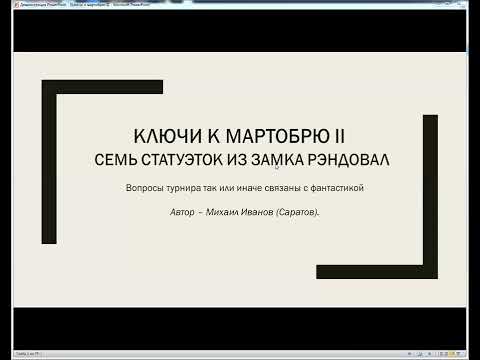The image size is (480, 360).
Task: Click the slide counter in the status bar
Action: (x=27, y=354)
